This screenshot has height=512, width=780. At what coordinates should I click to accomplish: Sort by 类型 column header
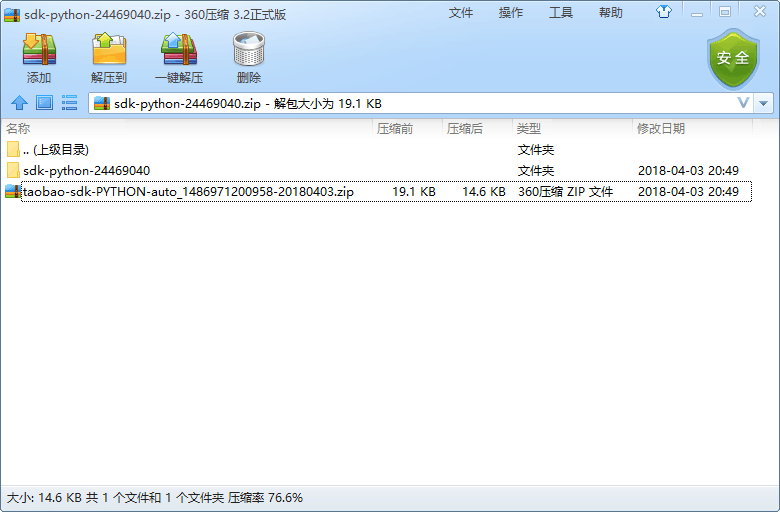tap(572, 129)
